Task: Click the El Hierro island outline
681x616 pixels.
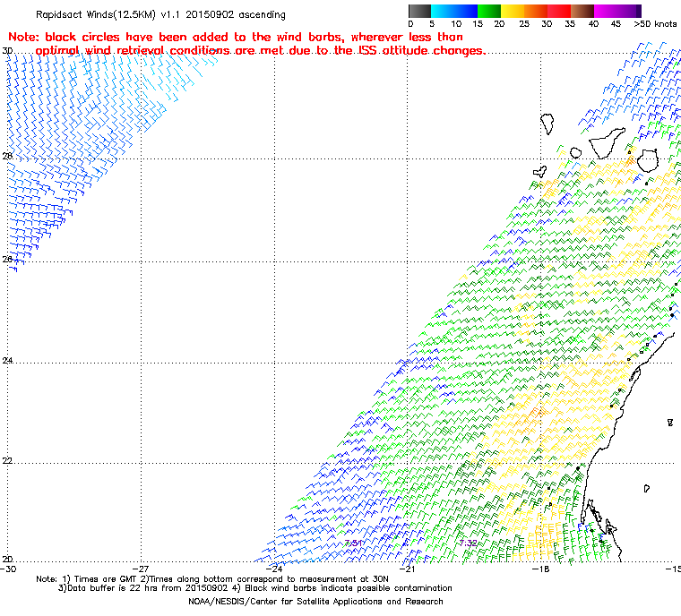Action: pyautogui.click(x=539, y=172)
